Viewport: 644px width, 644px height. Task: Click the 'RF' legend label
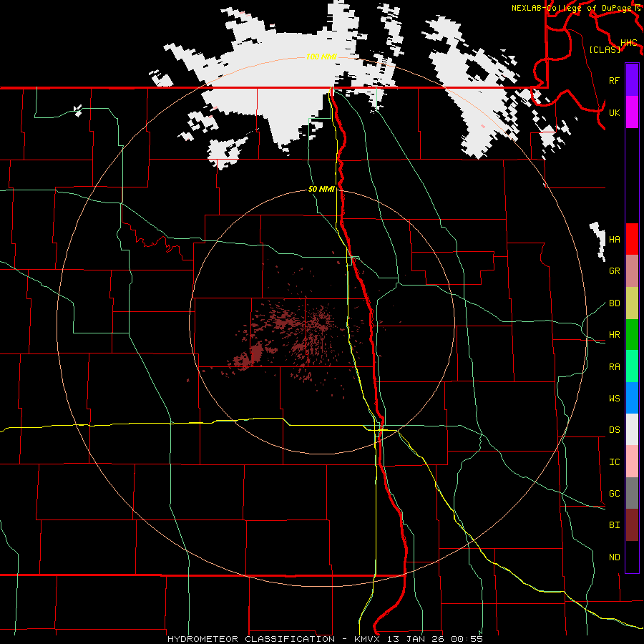tap(615, 80)
